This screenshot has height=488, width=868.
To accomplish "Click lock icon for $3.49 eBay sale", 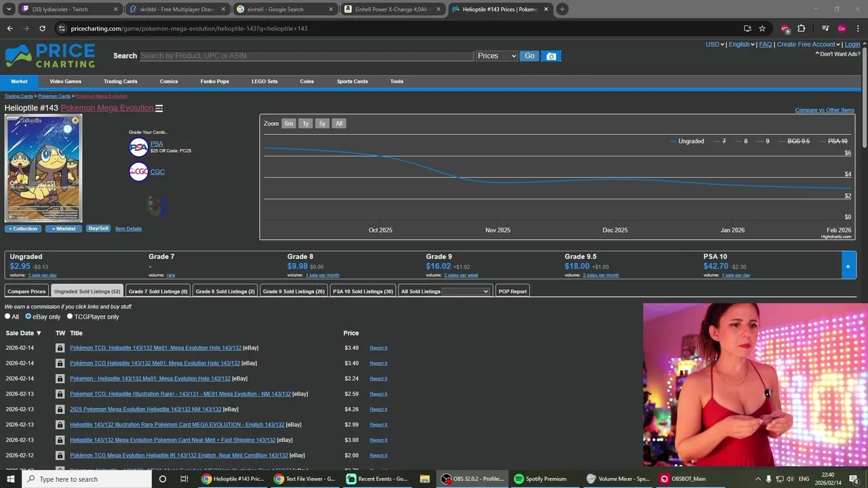I will (x=60, y=348).
